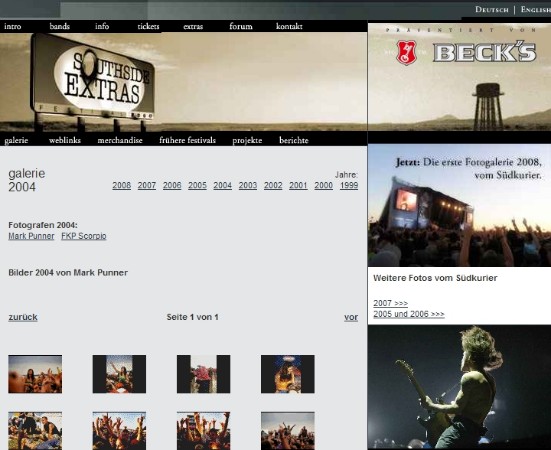Open the info section
The width and height of the screenshot is (551, 450).
tap(102, 26)
